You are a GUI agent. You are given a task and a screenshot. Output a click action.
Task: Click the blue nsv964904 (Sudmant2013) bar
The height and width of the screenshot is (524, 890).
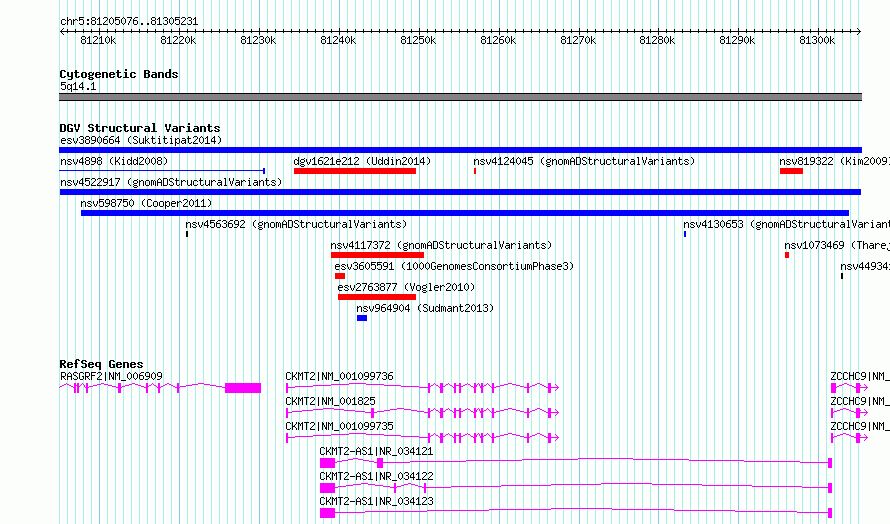tap(362, 318)
